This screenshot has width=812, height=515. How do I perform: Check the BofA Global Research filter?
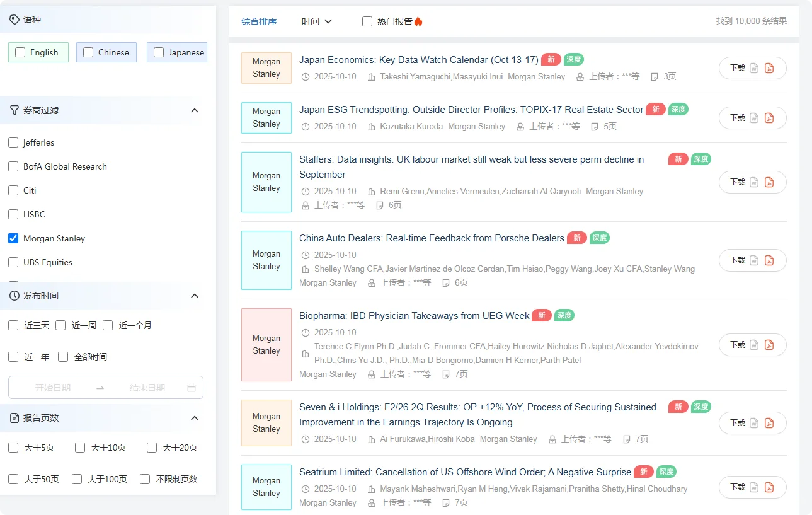(13, 166)
